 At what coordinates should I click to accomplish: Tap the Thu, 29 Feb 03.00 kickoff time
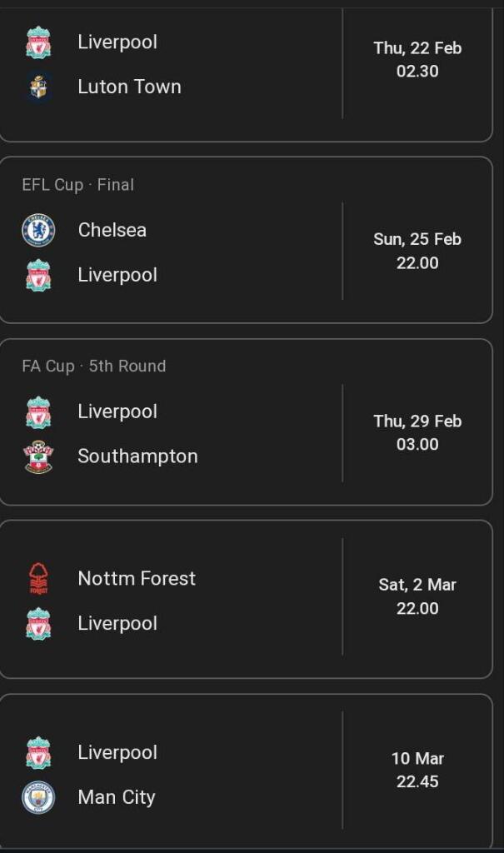pos(417,432)
